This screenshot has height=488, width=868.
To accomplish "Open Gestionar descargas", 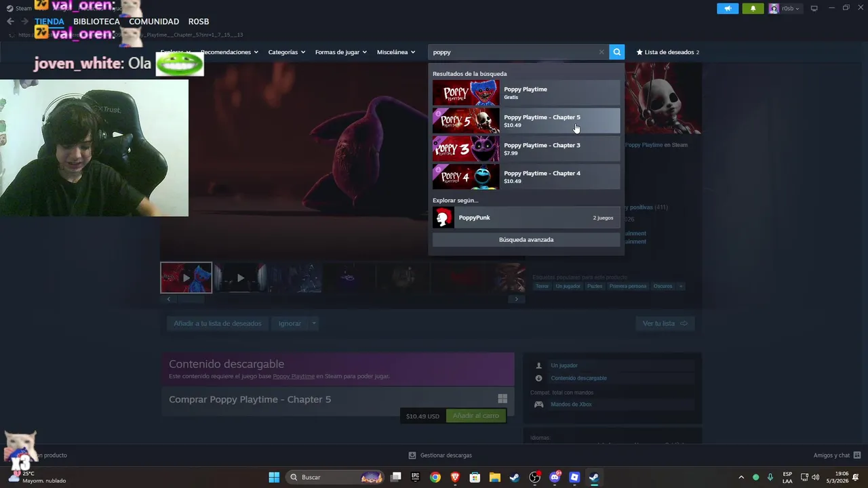I will [440, 455].
